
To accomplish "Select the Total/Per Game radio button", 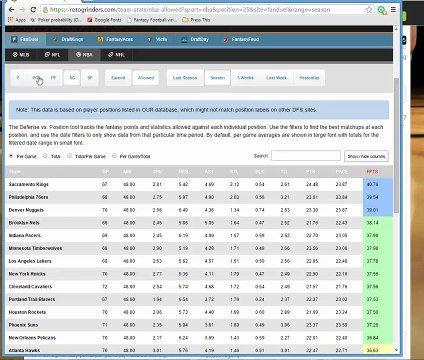I will click(69, 156).
